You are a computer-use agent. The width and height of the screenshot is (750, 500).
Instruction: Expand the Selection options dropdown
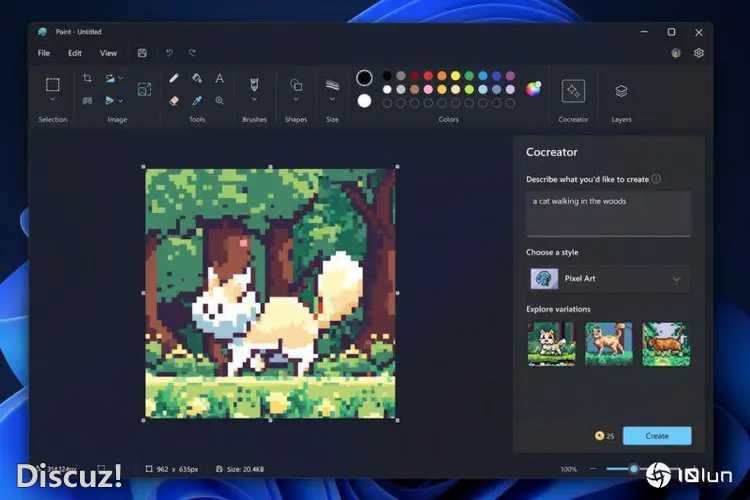53,100
